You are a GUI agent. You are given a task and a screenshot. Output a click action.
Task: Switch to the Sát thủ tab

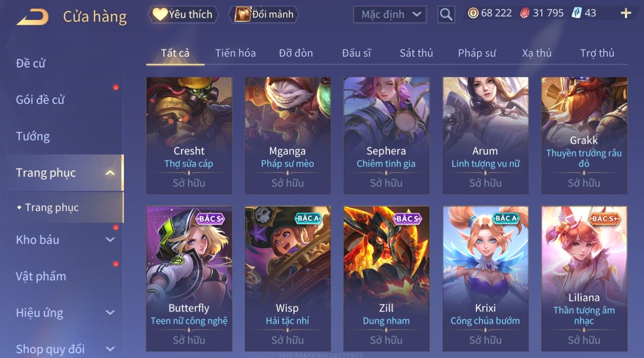pyautogui.click(x=416, y=53)
